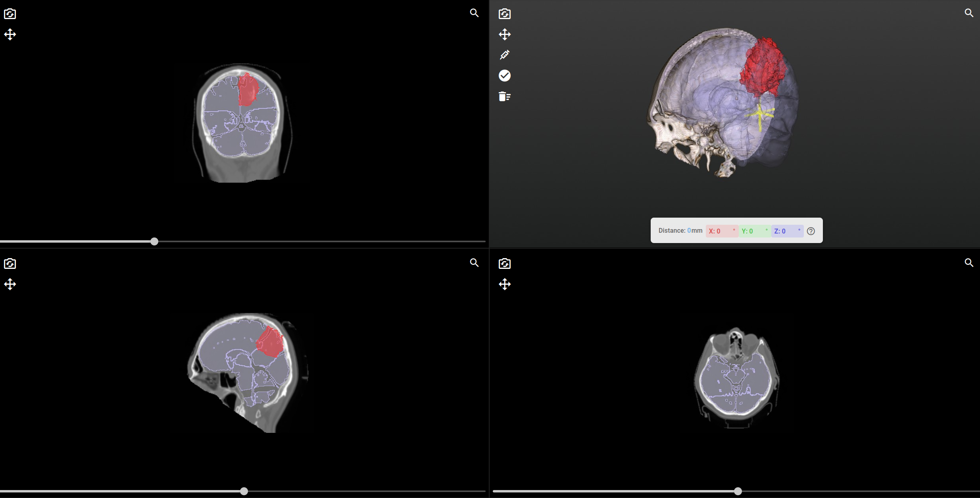Click the coronal slice slider handle
980x498 pixels.
point(154,241)
